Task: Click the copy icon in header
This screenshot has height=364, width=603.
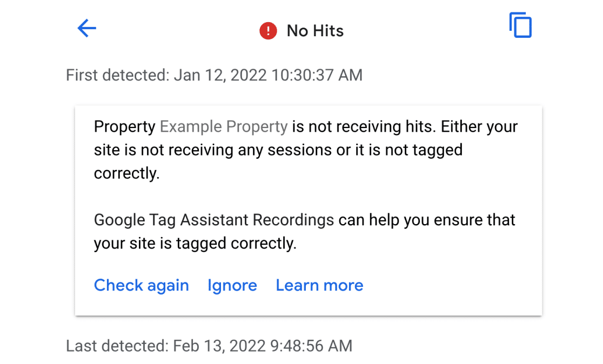Action: 520,26
